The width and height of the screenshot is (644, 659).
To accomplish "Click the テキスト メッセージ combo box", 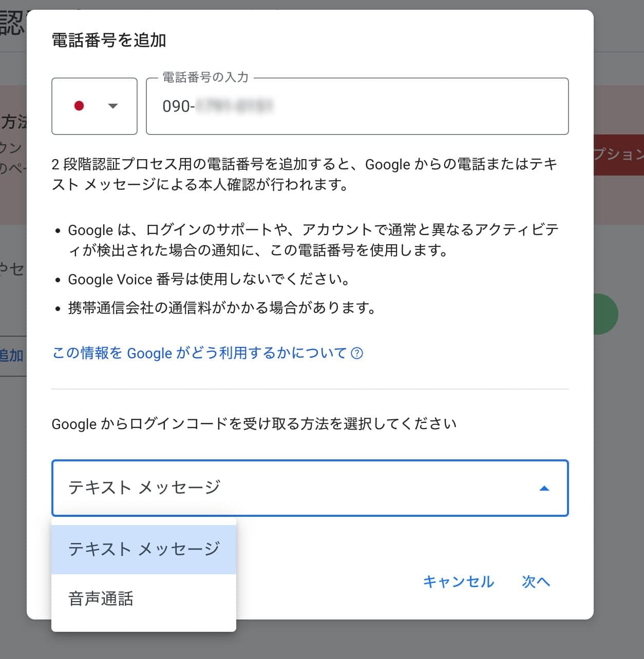I will (298, 488).
